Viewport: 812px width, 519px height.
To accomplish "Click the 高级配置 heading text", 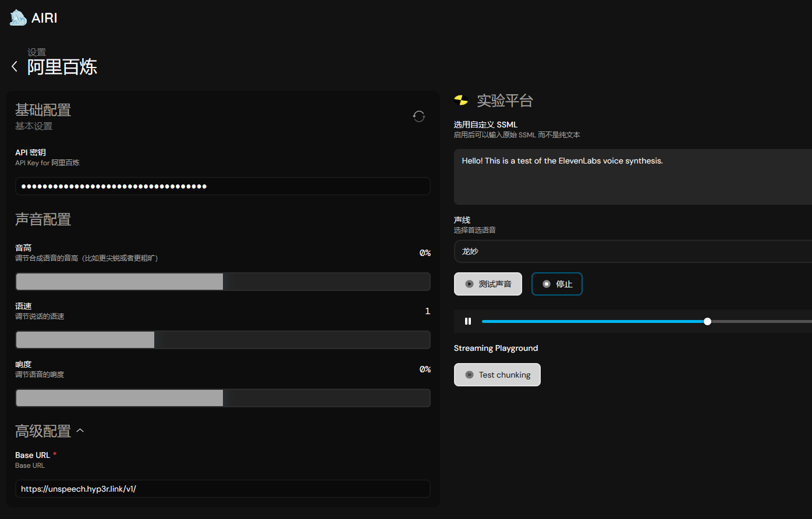I will (43, 431).
